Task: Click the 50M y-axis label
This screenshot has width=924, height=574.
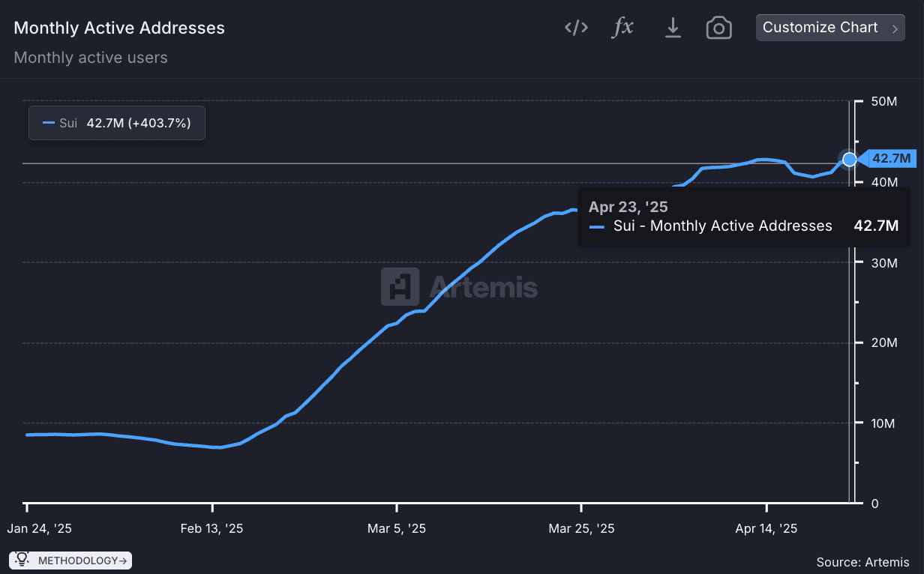Action: click(884, 101)
